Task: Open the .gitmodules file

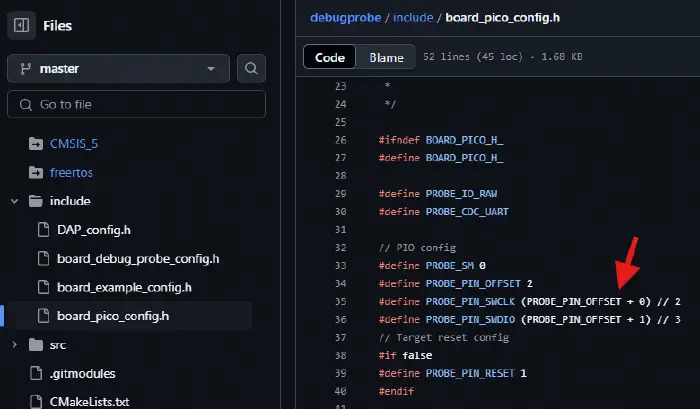Action: click(82, 374)
